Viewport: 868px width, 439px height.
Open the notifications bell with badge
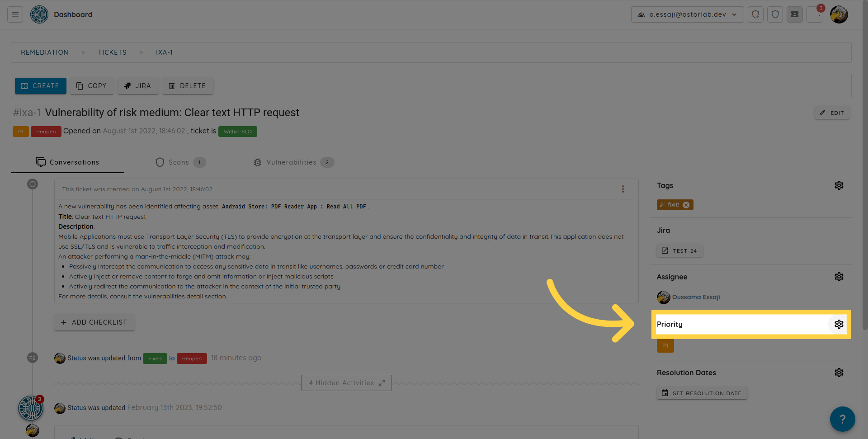coord(815,14)
